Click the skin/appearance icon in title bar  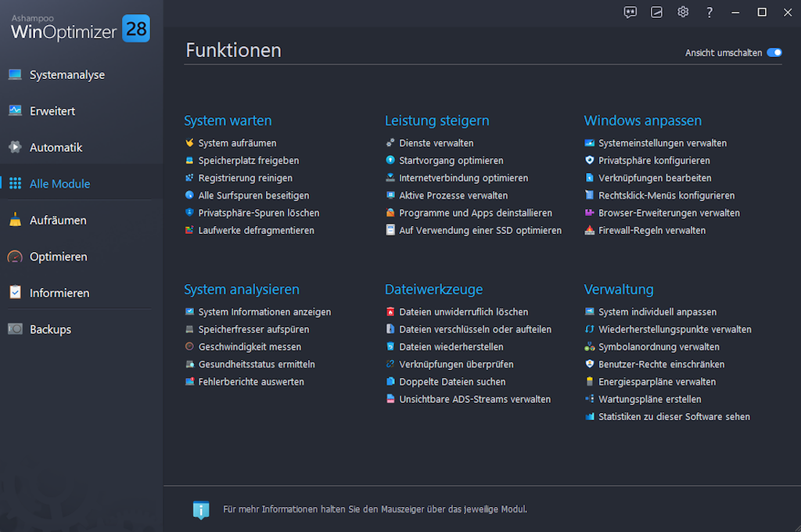(657, 12)
